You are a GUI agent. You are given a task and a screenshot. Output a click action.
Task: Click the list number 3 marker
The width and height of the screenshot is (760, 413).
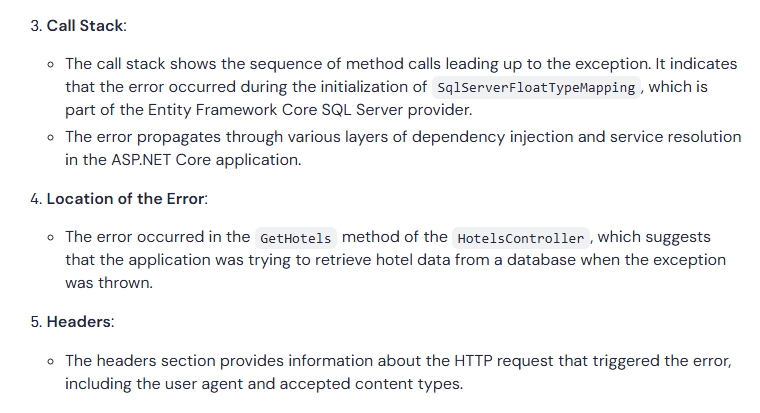pyautogui.click(x=36, y=26)
